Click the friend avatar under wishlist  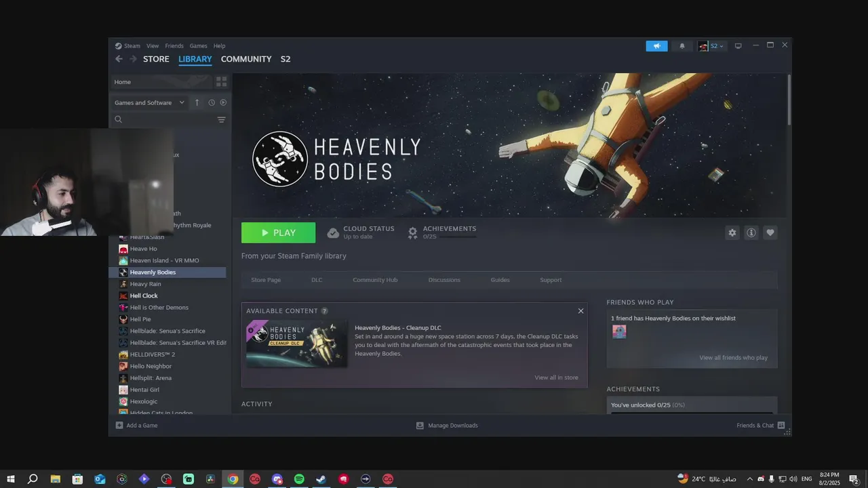tap(619, 331)
